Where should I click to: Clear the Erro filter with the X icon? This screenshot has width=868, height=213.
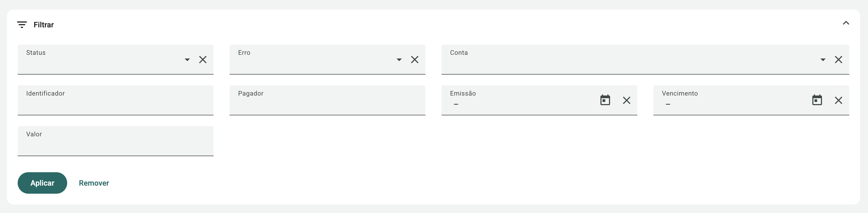click(x=415, y=59)
